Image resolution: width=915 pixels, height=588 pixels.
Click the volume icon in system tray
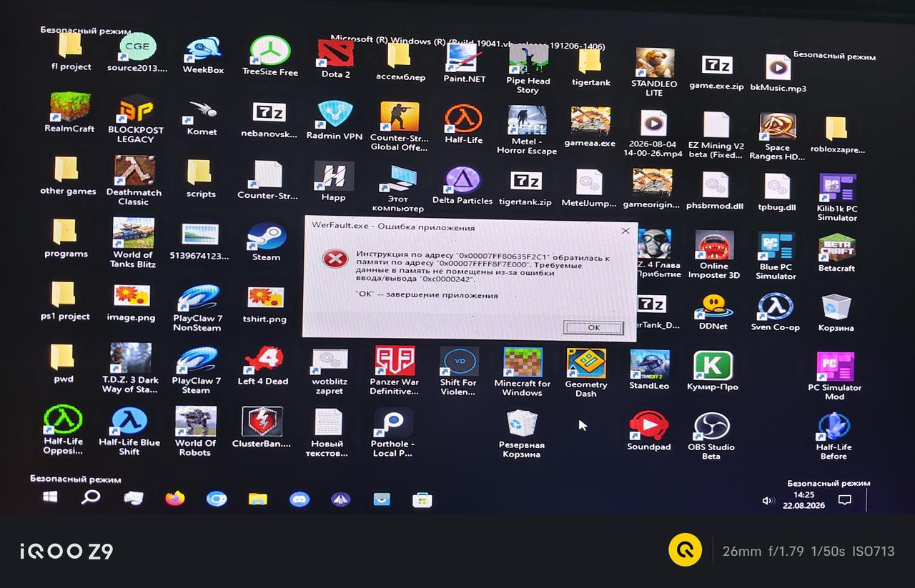pyautogui.click(x=768, y=501)
